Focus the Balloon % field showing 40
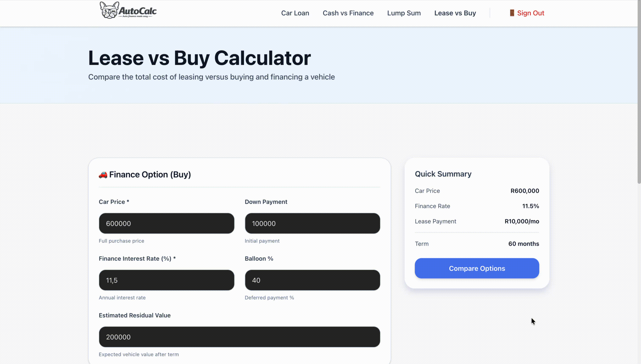This screenshot has width=641, height=364. (312, 280)
